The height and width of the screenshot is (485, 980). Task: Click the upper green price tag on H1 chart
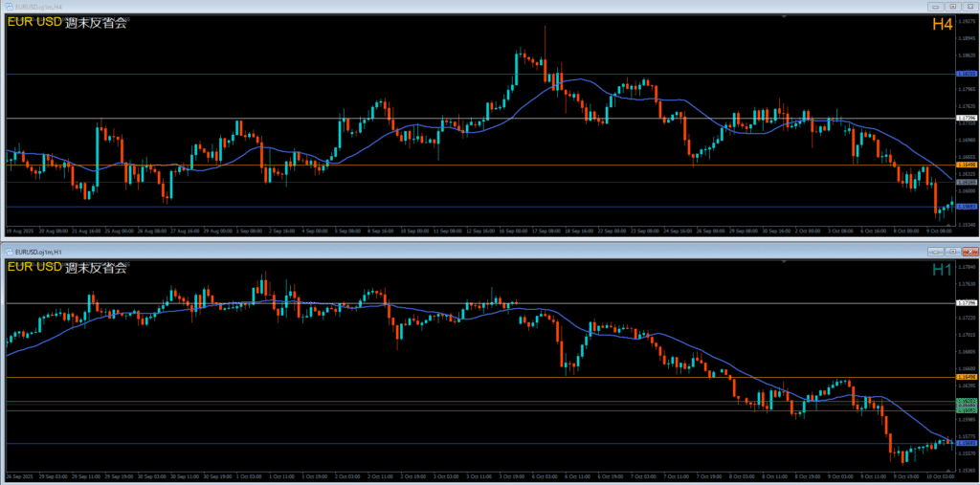[x=966, y=401]
